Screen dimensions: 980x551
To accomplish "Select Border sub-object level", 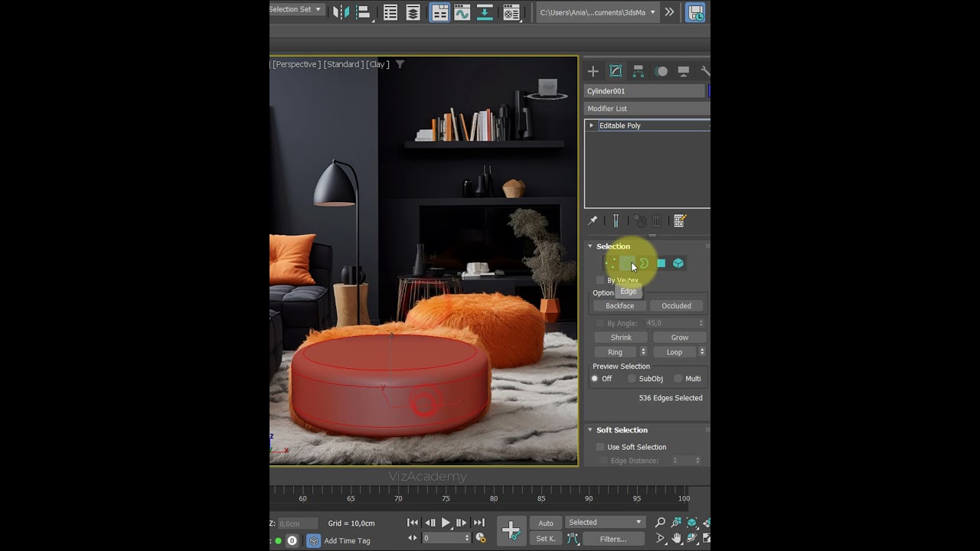I will [x=644, y=263].
